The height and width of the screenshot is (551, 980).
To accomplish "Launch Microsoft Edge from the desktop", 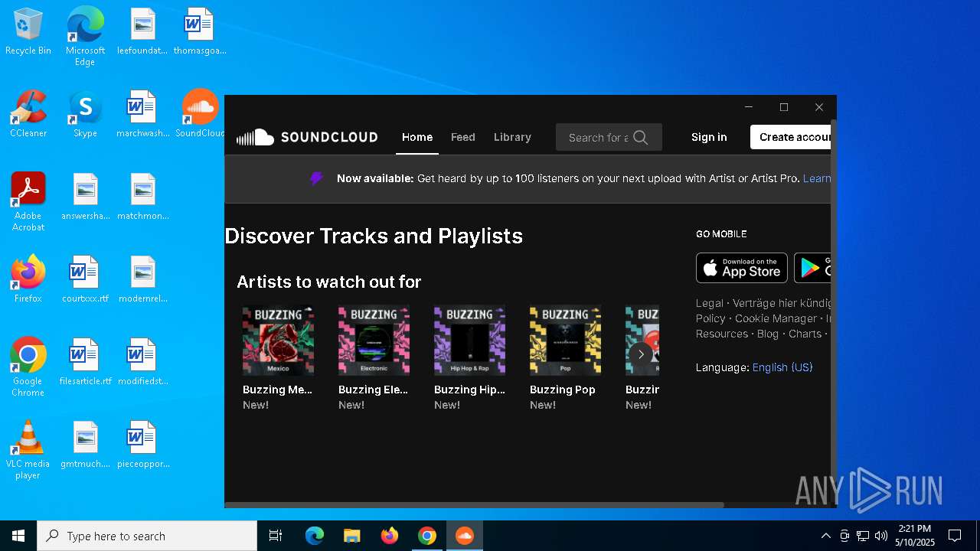I will pyautogui.click(x=85, y=37).
